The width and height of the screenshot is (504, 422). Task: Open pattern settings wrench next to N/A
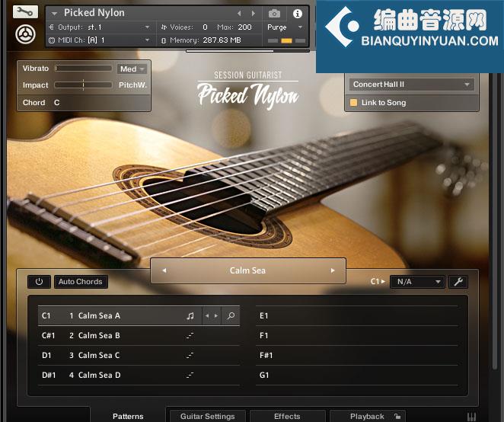(x=458, y=282)
